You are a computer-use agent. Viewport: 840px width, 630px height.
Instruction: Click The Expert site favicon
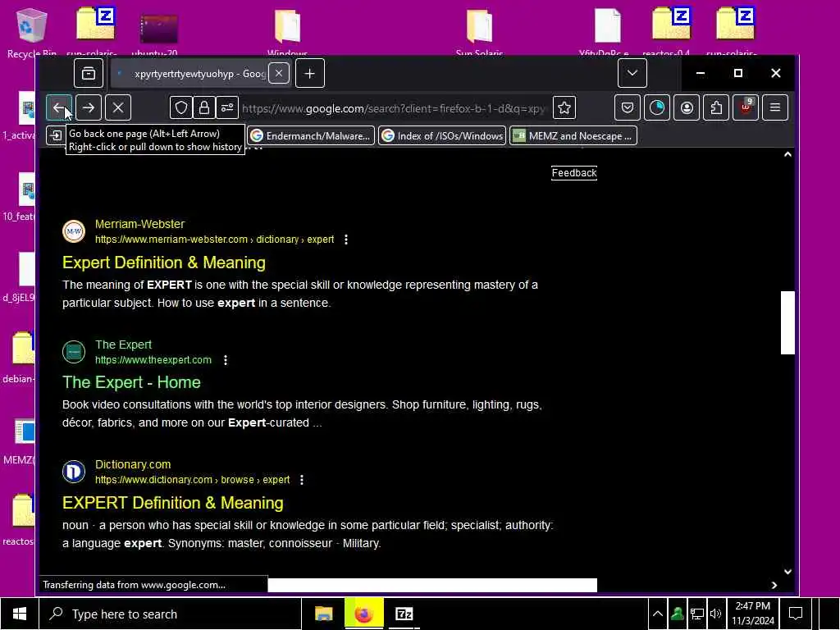(74, 352)
